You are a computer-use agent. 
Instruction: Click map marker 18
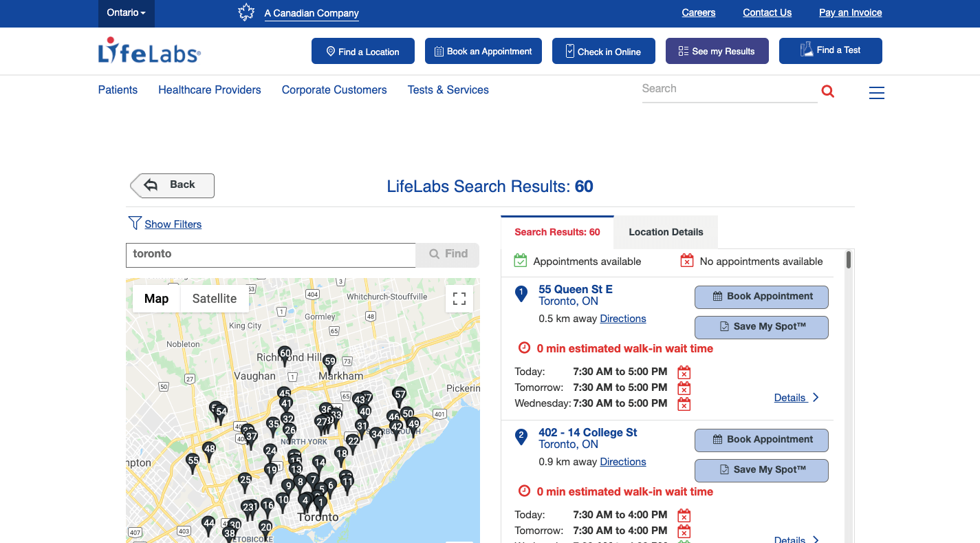coord(341,456)
